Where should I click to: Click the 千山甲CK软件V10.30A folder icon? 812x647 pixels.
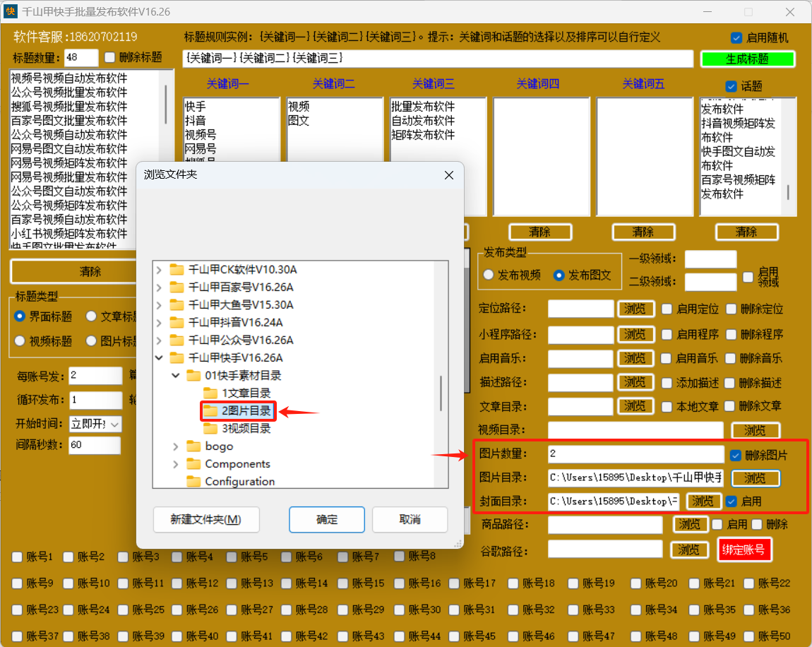point(177,269)
